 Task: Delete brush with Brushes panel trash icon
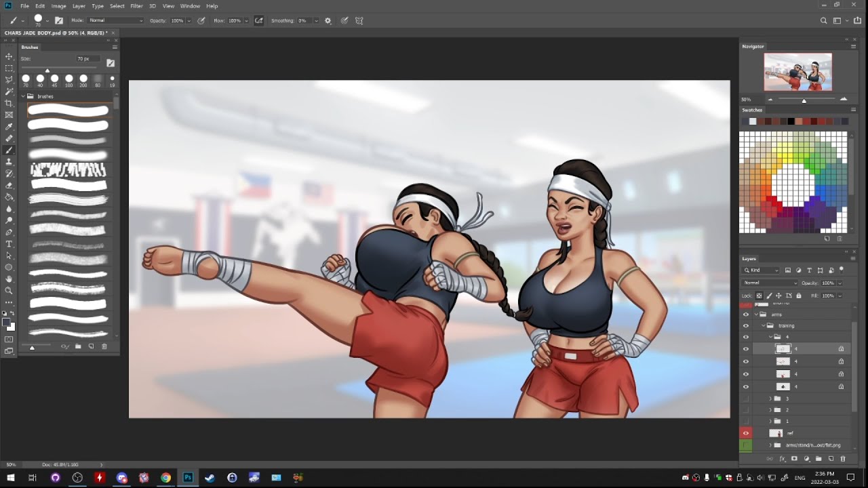pos(104,346)
